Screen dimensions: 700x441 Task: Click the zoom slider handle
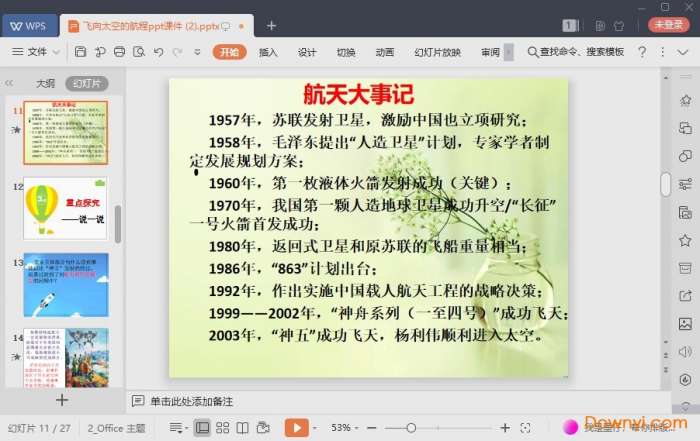(411, 428)
